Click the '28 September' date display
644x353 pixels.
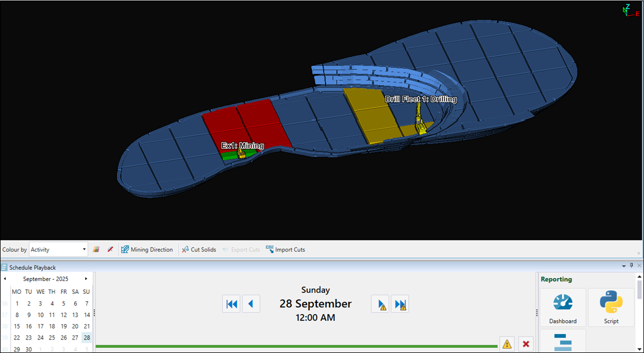click(x=316, y=304)
